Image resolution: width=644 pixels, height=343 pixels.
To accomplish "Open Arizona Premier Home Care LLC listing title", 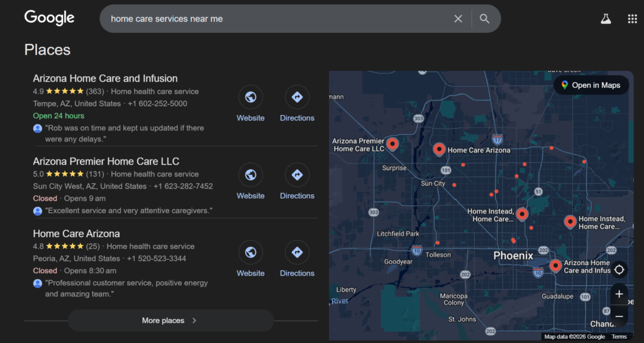I will click(106, 161).
